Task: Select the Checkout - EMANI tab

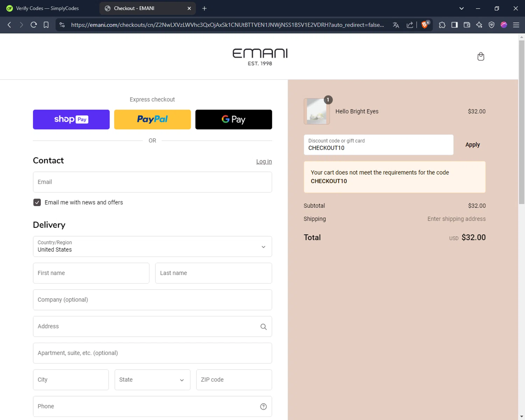Action: [x=147, y=8]
